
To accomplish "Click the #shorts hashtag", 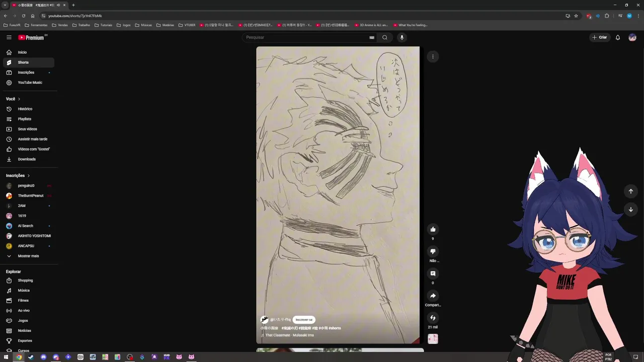I will pos(335,328).
